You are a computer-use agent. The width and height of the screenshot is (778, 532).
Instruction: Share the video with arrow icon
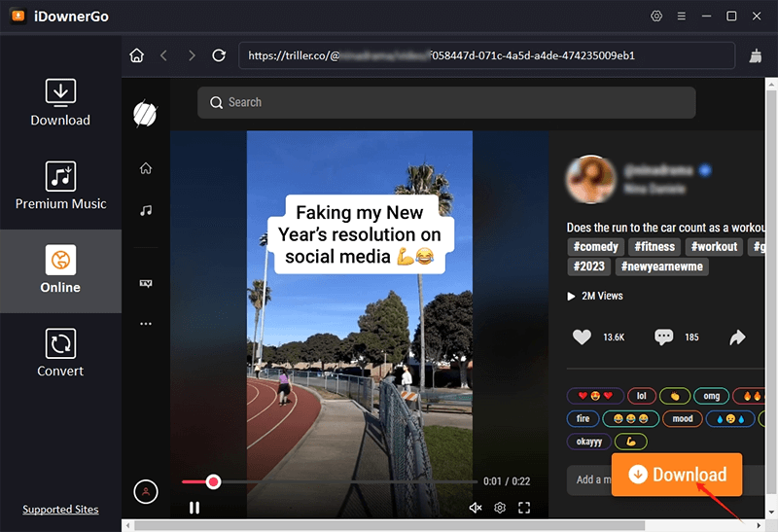point(737,337)
